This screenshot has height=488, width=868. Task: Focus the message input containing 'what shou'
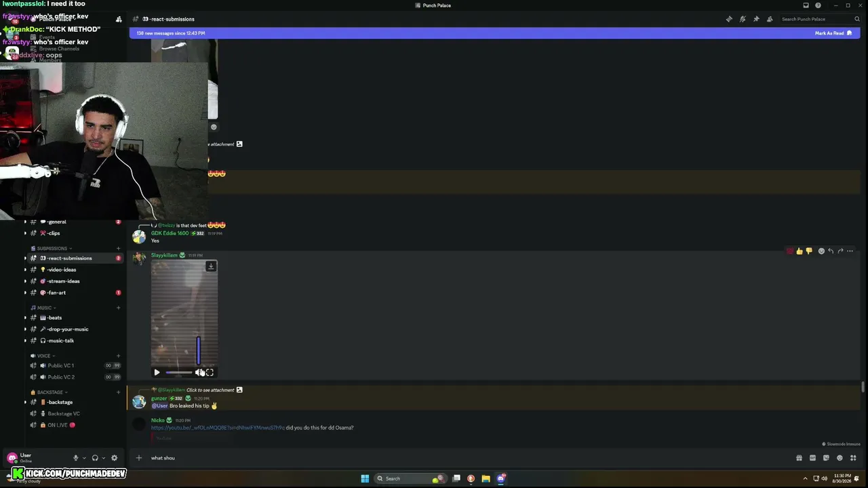[468, 458]
